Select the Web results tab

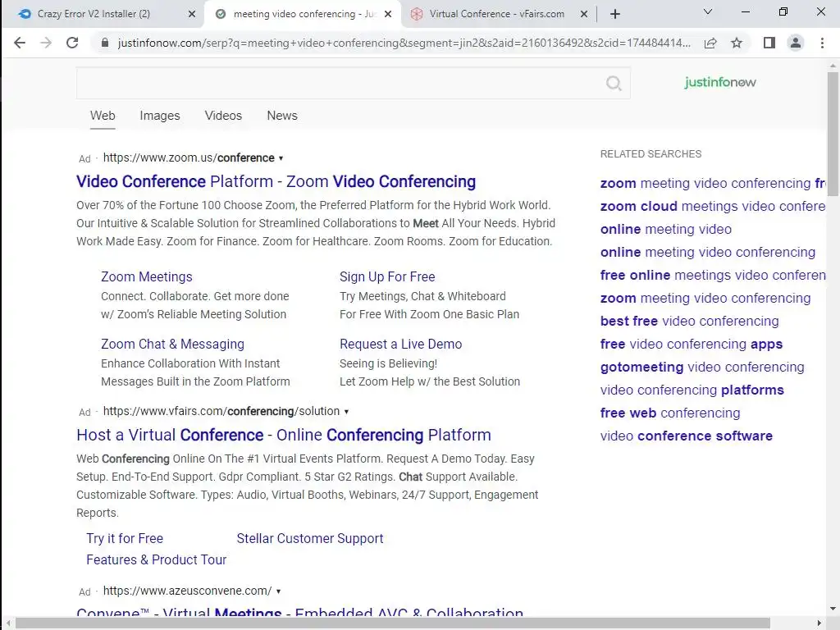(103, 116)
